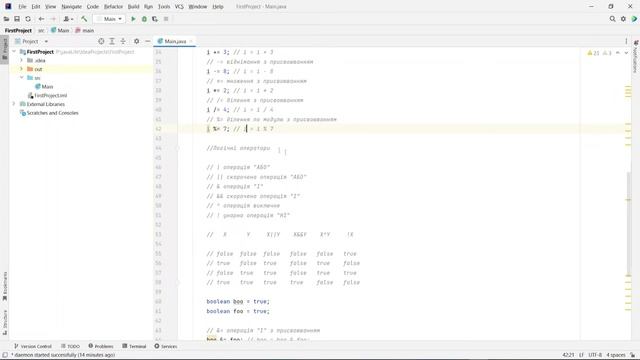The image size is (640, 360).
Task: Open the Notifications side tab on right
Action: (x=636, y=56)
